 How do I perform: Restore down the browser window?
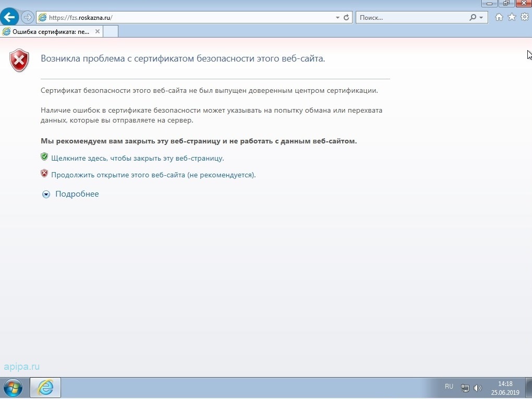click(506, 4)
